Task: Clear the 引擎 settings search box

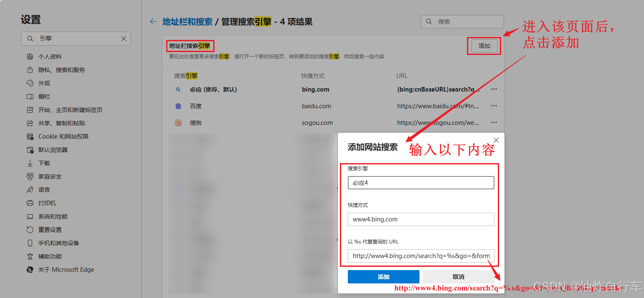Action: pyautogui.click(x=124, y=39)
